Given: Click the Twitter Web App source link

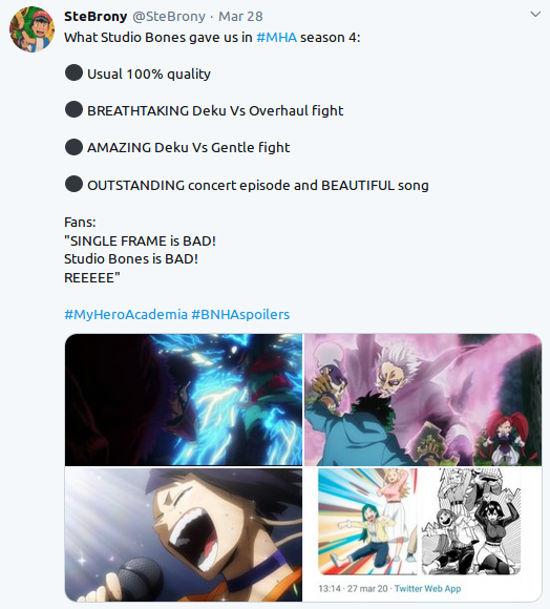Looking at the screenshot, I should [428, 588].
